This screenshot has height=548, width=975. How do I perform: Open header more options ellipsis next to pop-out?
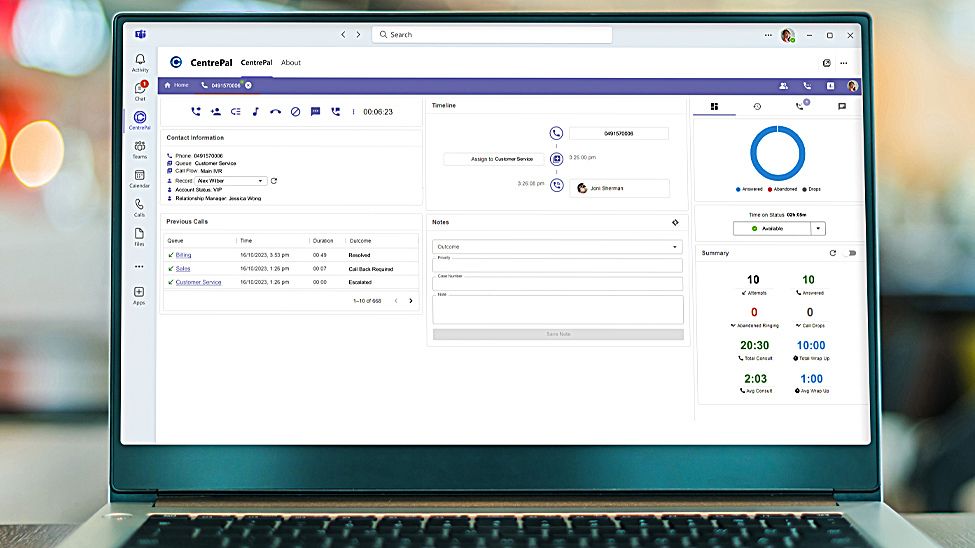pyautogui.click(x=844, y=63)
